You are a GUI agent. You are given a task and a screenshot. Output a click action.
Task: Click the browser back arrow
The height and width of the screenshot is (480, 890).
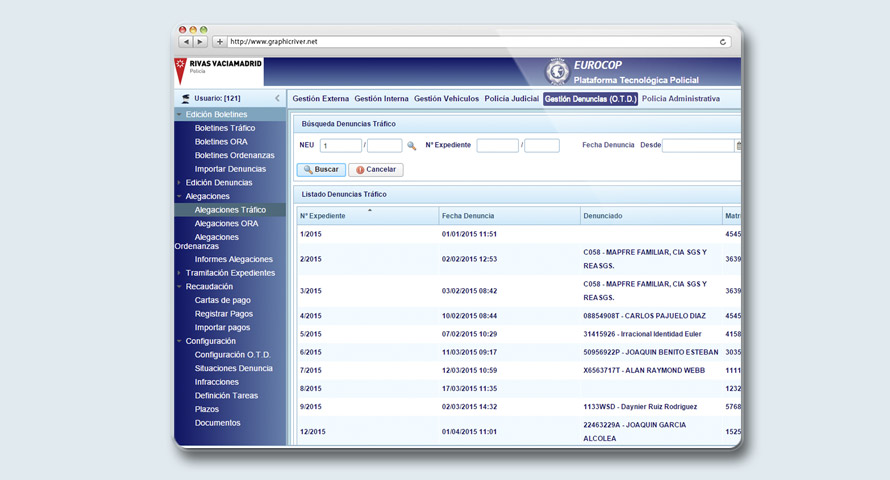pos(186,42)
